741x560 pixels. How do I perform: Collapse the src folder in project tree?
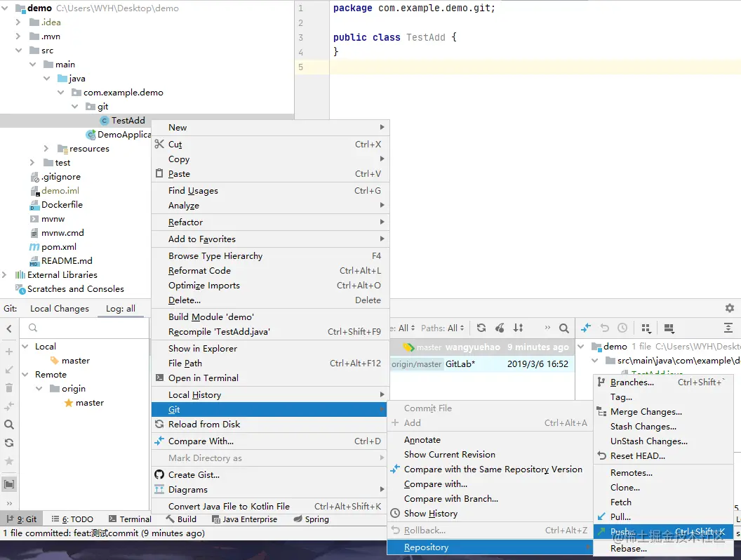(x=18, y=50)
